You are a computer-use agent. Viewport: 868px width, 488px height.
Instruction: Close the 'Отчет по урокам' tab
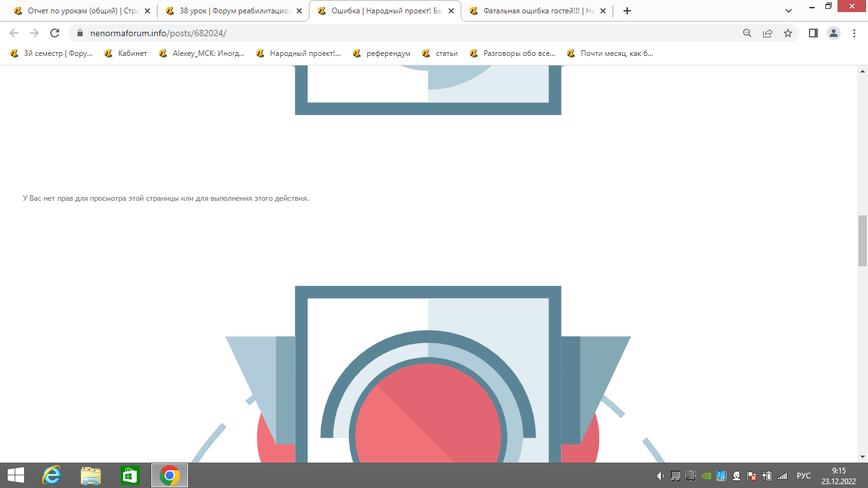coord(147,11)
